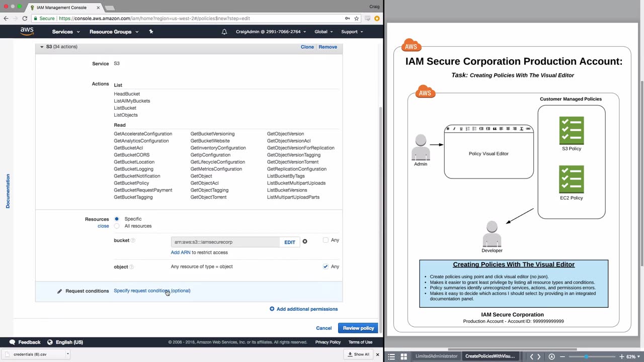
Task: Remove the iamsecurecorp ARN with the x icon
Action: [x=304, y=242]
